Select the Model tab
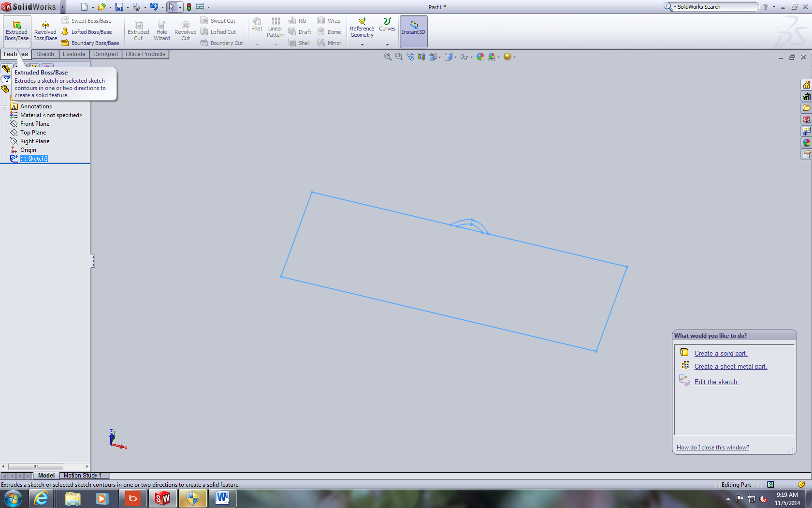Screen dimensions: 812x508 tap(46, 476)
